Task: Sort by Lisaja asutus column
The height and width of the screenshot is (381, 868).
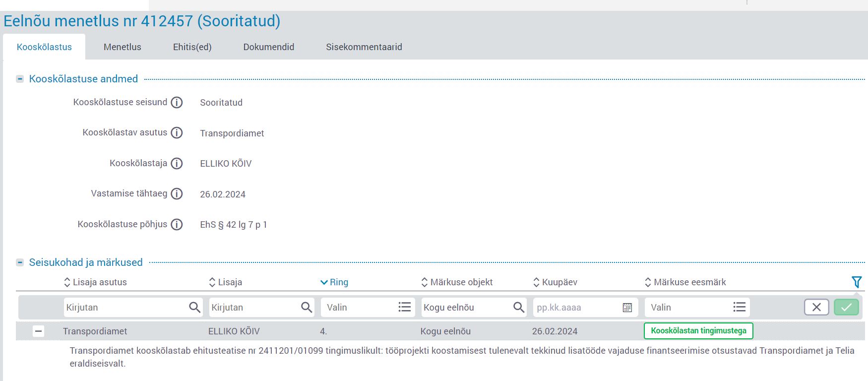Action: (95, 282)
